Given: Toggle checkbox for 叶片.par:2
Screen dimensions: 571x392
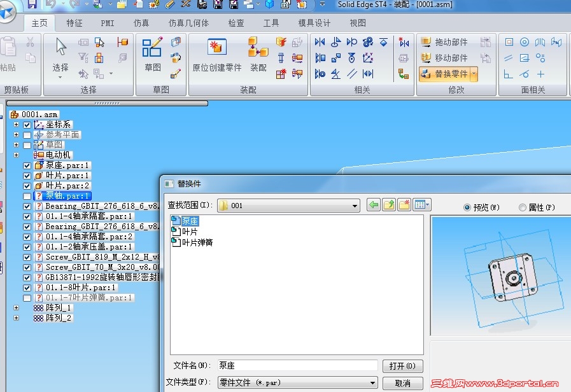Looking at the screenshot, I should pos(27,186).
